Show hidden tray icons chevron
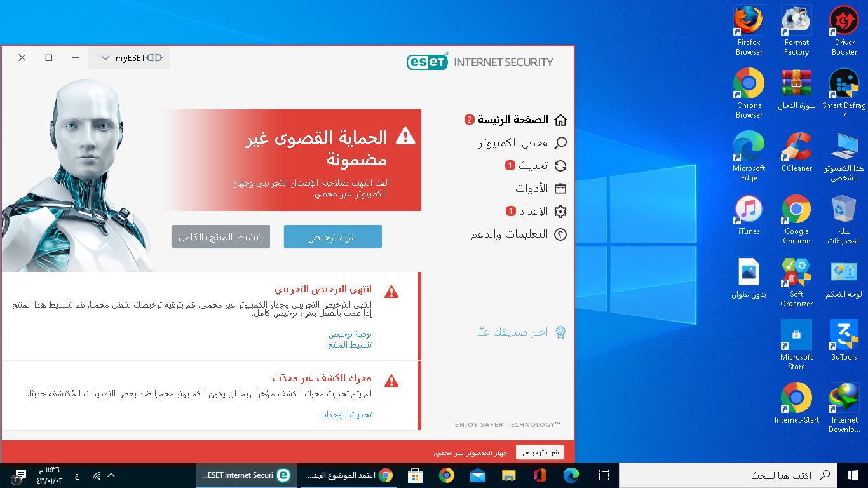The image size is (868, 488). (x=112, y=475)
